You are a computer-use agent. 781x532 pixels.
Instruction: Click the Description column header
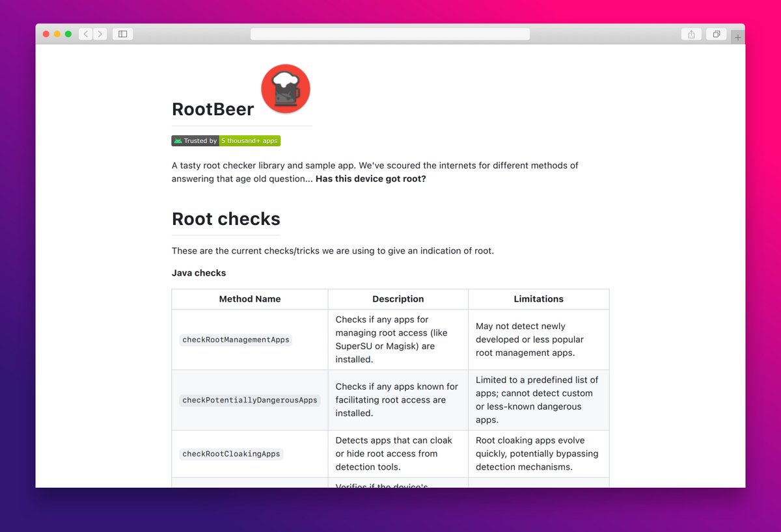click(398, 299)
